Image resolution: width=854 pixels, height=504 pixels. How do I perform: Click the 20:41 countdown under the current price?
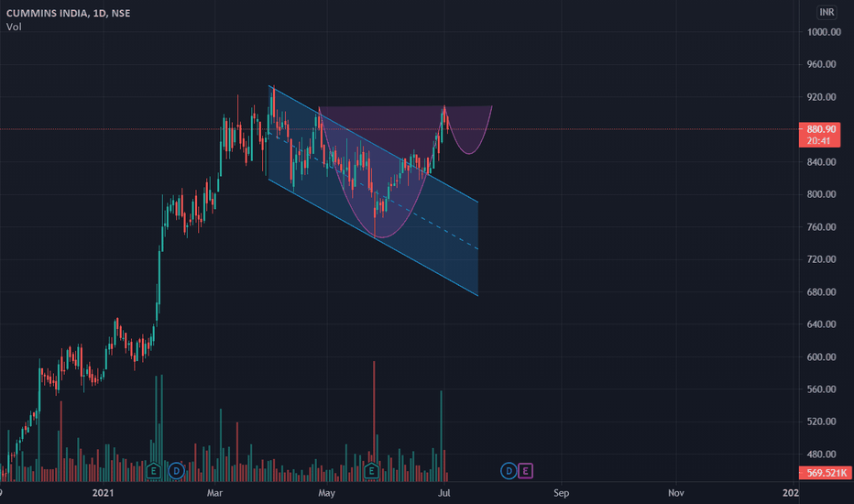click(818, 141)
